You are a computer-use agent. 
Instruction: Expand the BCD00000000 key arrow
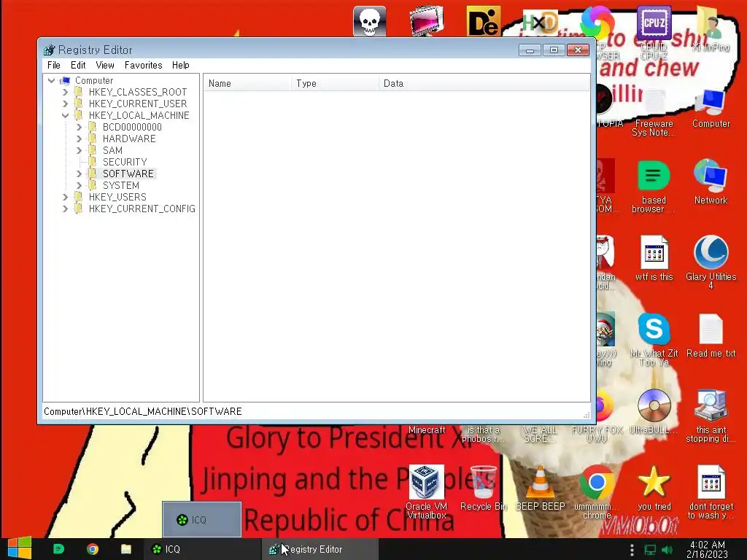pyautogui.click(x=79, y=127)
